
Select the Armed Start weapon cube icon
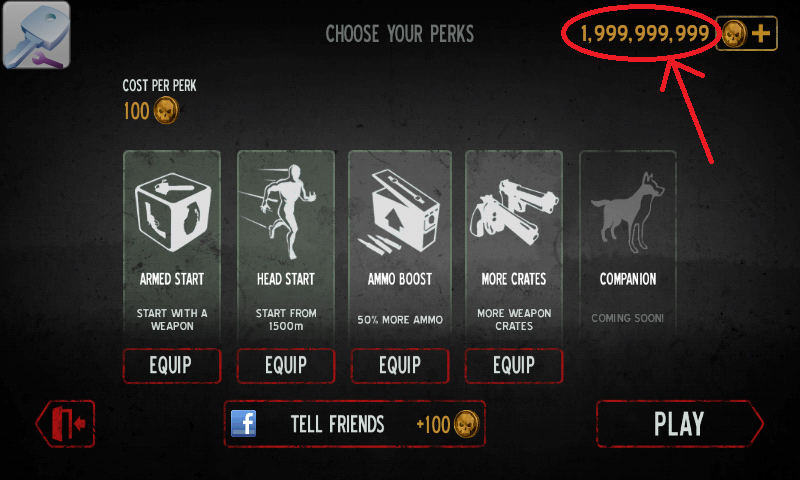pos(172,212)
